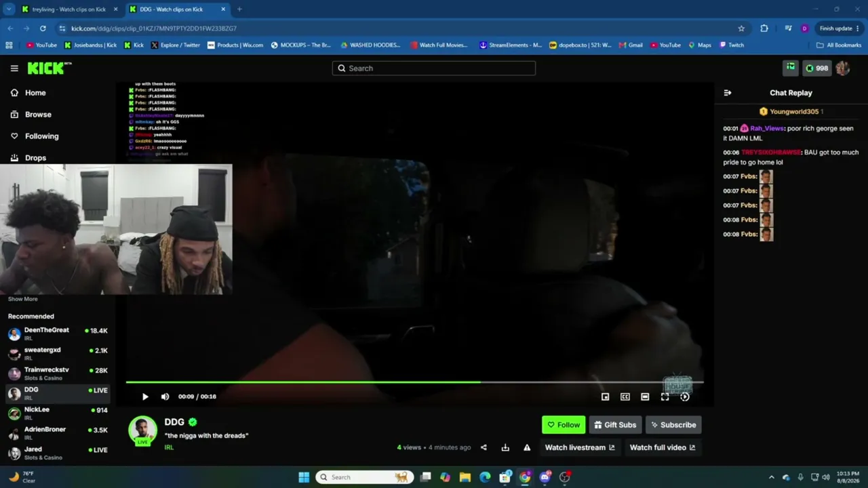Open File Explorer from the taskbar
This screenshot has height=488, width=868.
(465, 477)
